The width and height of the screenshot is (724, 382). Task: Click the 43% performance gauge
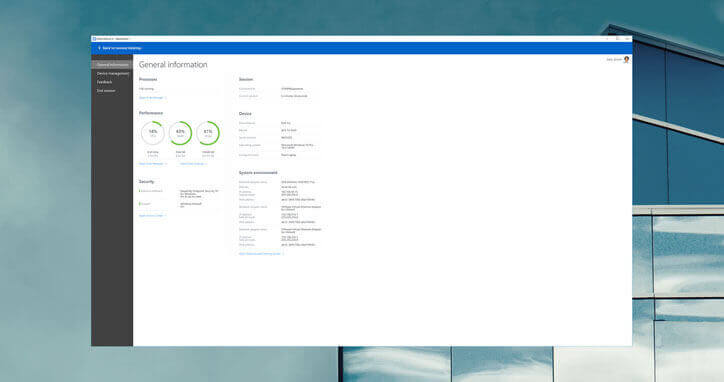point(180,133)
